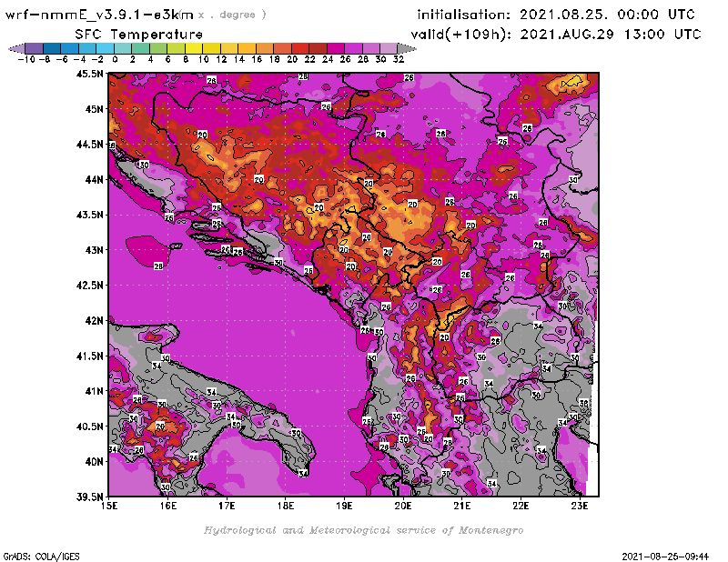Image resolution: width=728 pixels, height=562 pixels.
Task: Click the 'wrf-nmmE_v3.9.1-e3km' model label
Action: (x=99, y=15)
